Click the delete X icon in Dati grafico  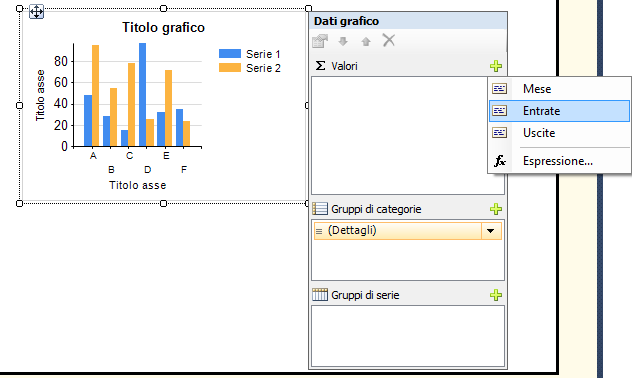389,40
